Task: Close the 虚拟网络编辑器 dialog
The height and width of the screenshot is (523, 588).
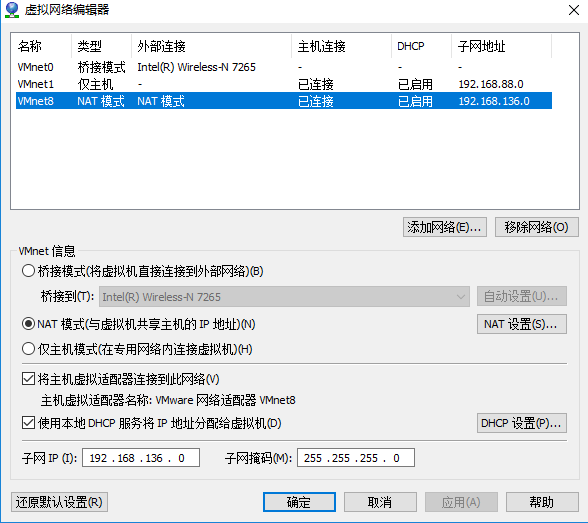Action: 574,10
